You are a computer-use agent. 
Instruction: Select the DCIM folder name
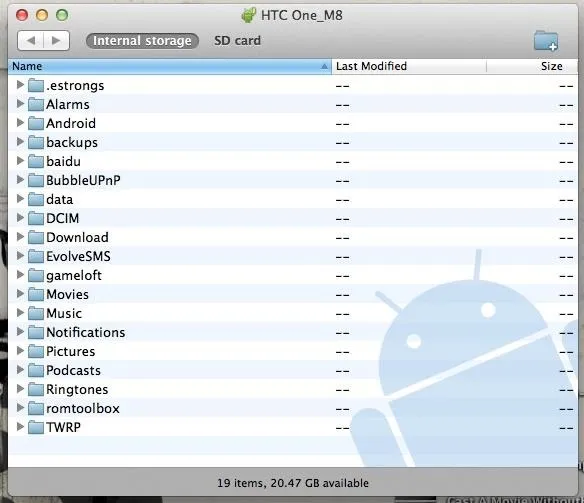(63, 218)
